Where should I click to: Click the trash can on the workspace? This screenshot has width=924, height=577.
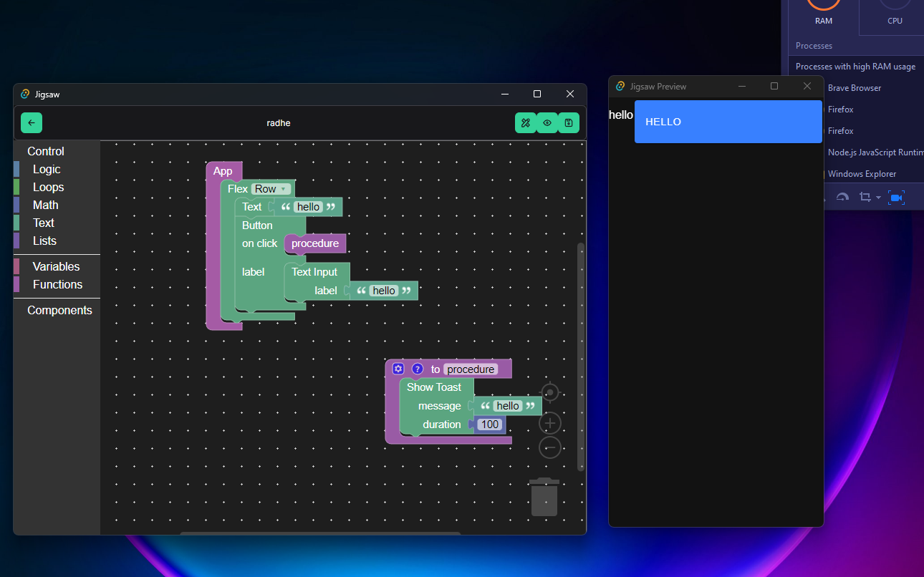pyautogui.click(x=544, y=497)
